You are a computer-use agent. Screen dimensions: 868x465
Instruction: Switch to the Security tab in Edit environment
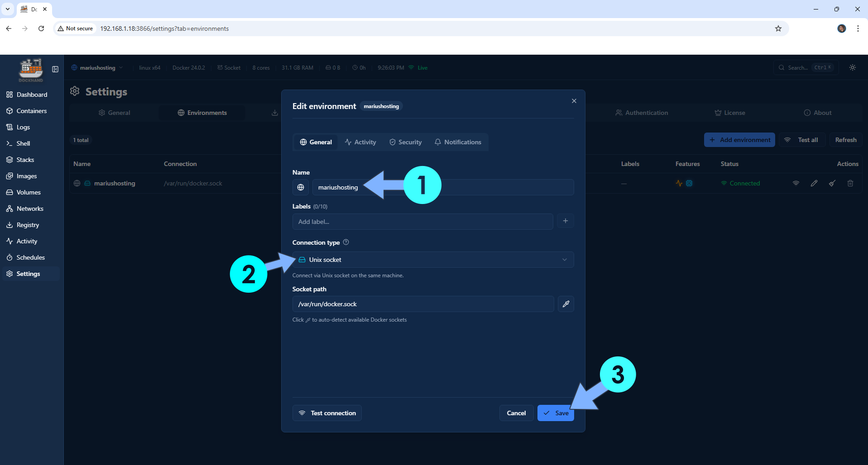coord(405,142)
